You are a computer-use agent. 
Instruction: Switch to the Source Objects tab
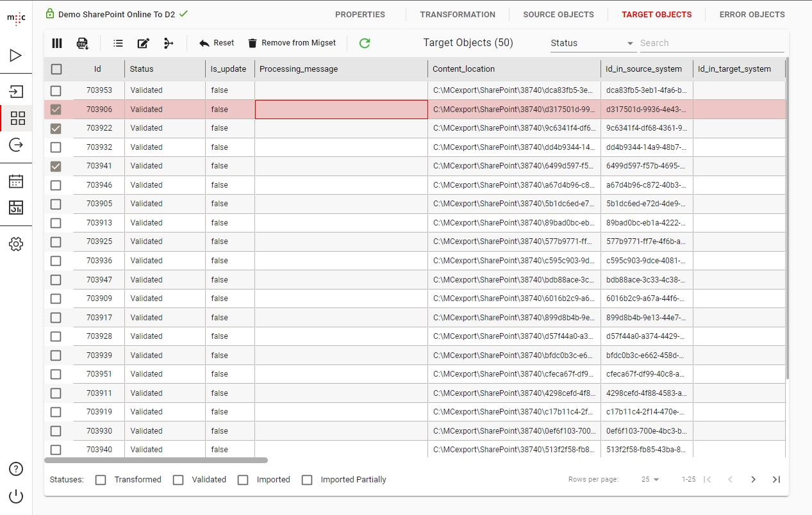tap(558, 14)
